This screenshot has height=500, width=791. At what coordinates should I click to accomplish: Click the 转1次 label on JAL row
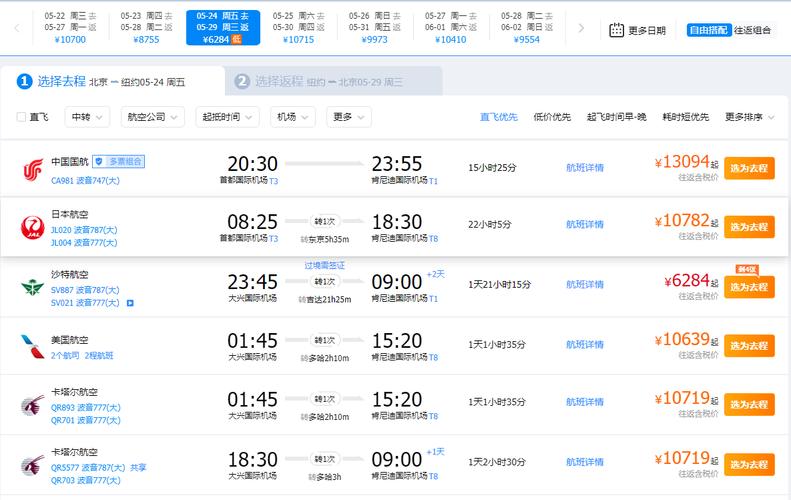click(x=324, y=221)
